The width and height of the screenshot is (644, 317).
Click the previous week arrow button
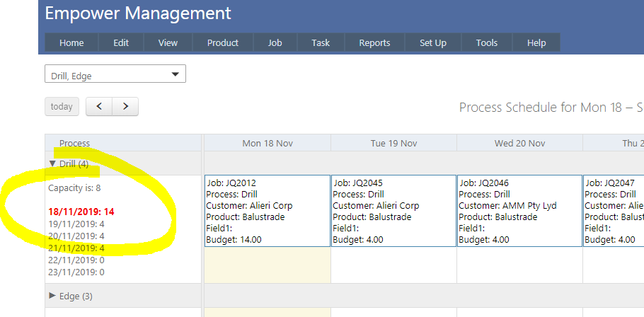99,107
